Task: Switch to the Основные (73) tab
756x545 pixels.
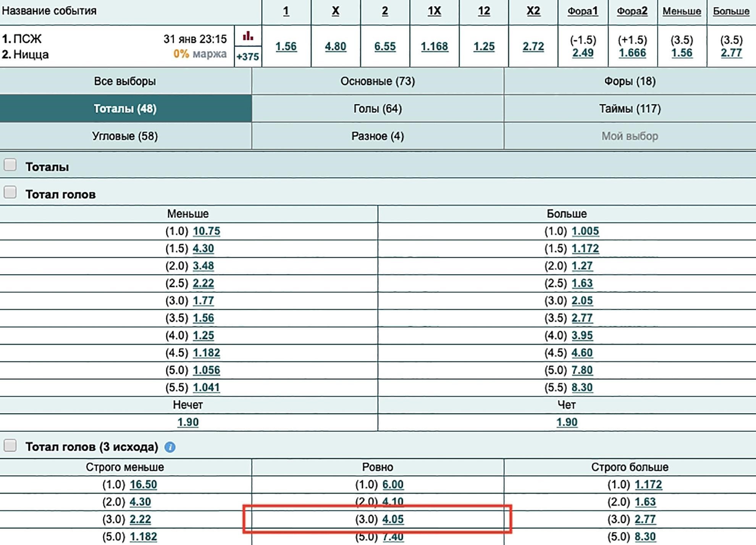Action: [378, 81]
